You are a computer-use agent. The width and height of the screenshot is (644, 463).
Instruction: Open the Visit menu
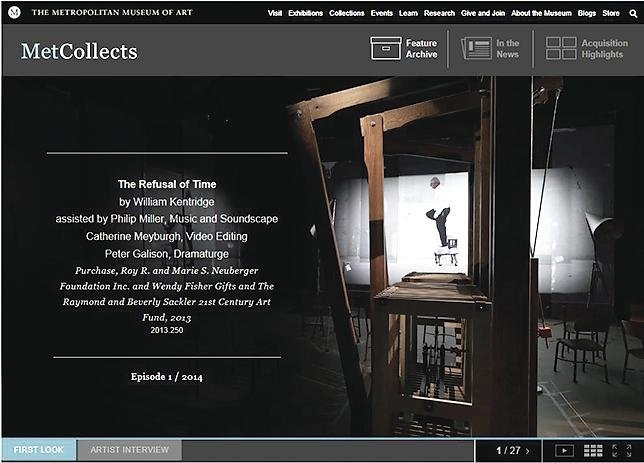275,13
